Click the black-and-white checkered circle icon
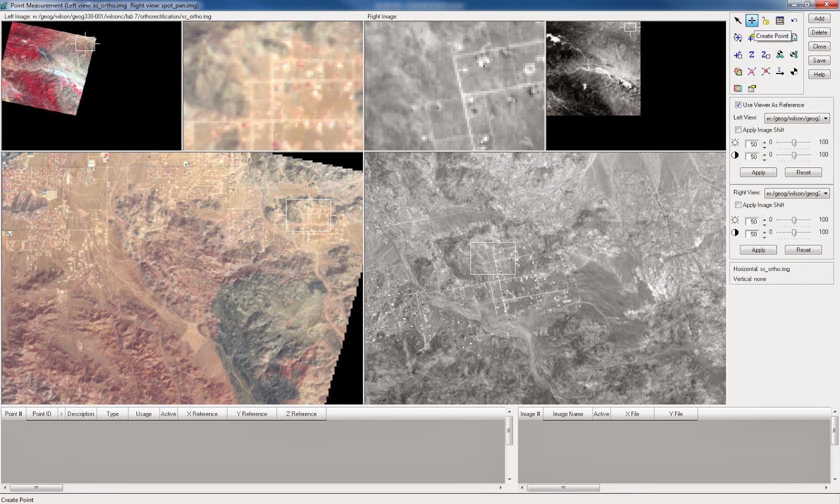 794,71
